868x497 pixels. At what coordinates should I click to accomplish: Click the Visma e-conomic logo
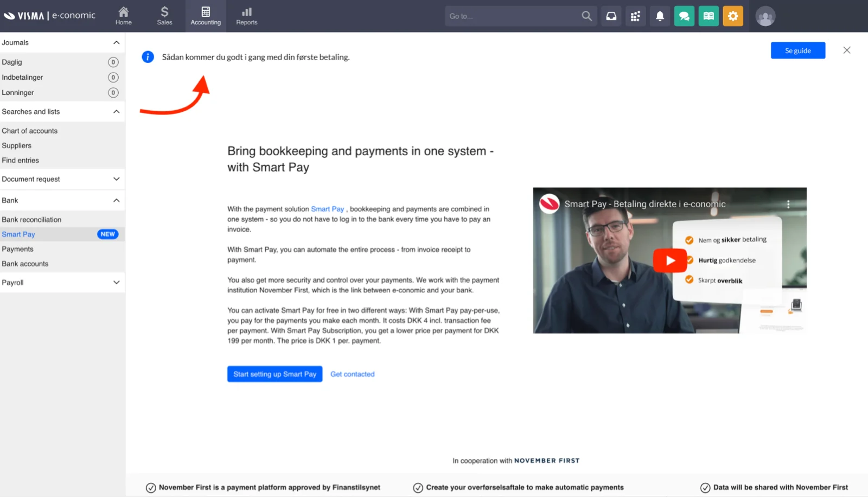pos(50,15)
